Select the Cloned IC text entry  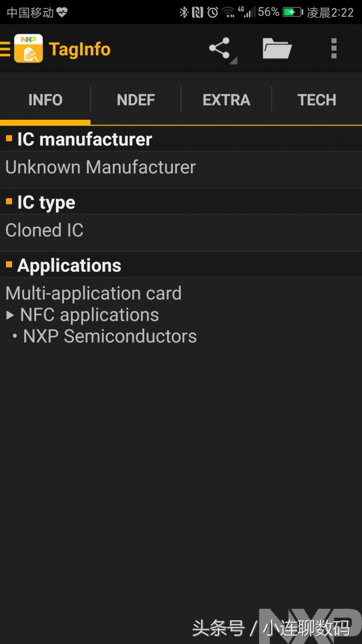point(44,230)
